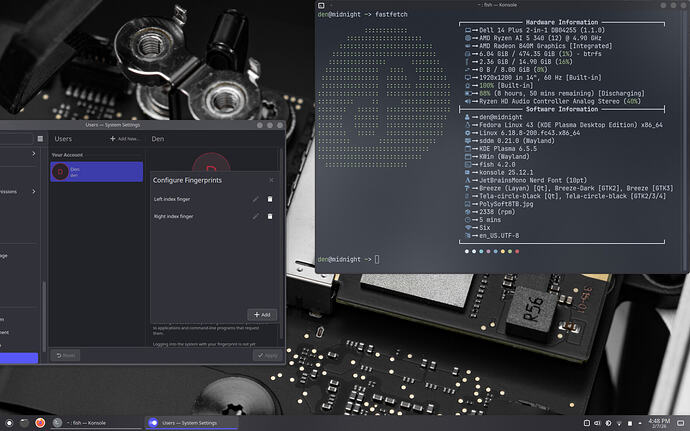Click the 'Fedora Linux 43' line in Konsole
This screenshot has height=431, width=690.
pyautogui.click(x=564, y=125)
